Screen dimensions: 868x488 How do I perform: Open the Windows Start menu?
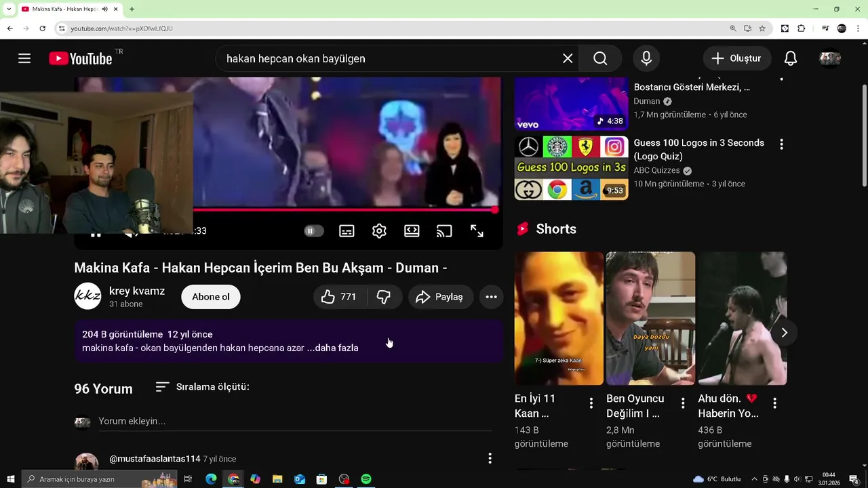11,479
